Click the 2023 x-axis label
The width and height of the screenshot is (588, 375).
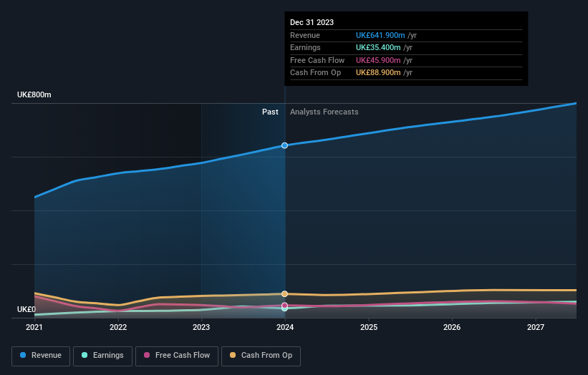(x=201, y=328)
